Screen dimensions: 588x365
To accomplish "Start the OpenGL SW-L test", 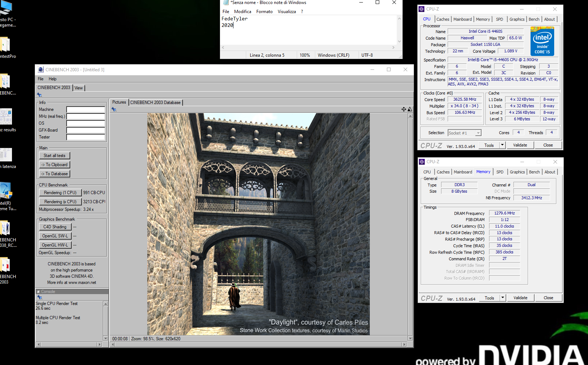I will 55,236.
